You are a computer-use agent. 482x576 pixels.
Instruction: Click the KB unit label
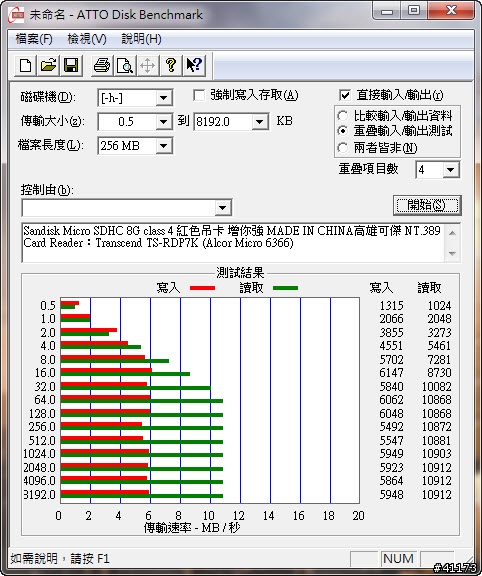coord(284,121)
